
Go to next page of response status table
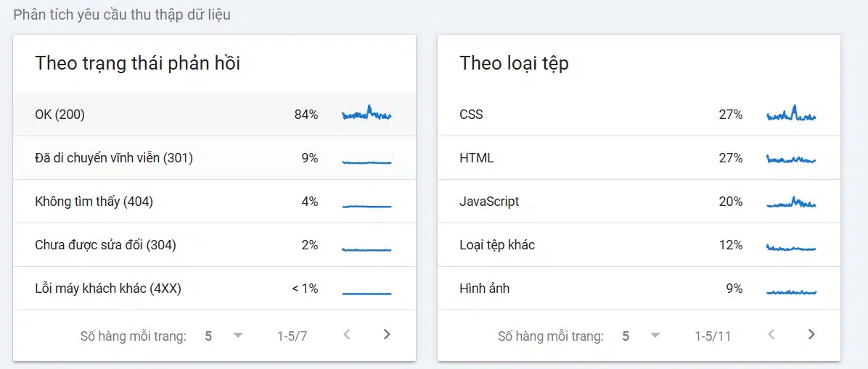tap(387, 334)
